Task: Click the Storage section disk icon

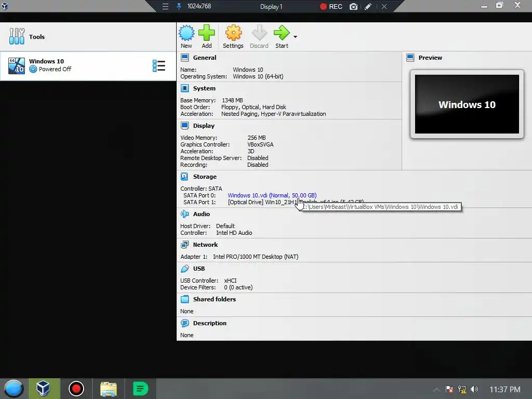Action: tap(184, 177)
